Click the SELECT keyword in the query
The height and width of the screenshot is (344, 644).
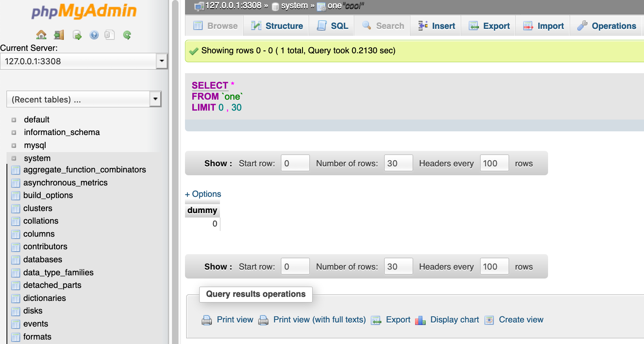click(x=210, y=85)
